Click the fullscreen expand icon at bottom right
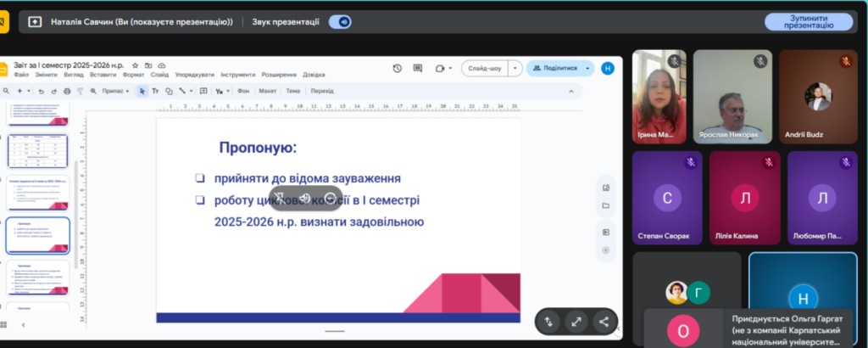Image resolution: width=868 pixels, height=348 pixels. [x=576, y=322]
